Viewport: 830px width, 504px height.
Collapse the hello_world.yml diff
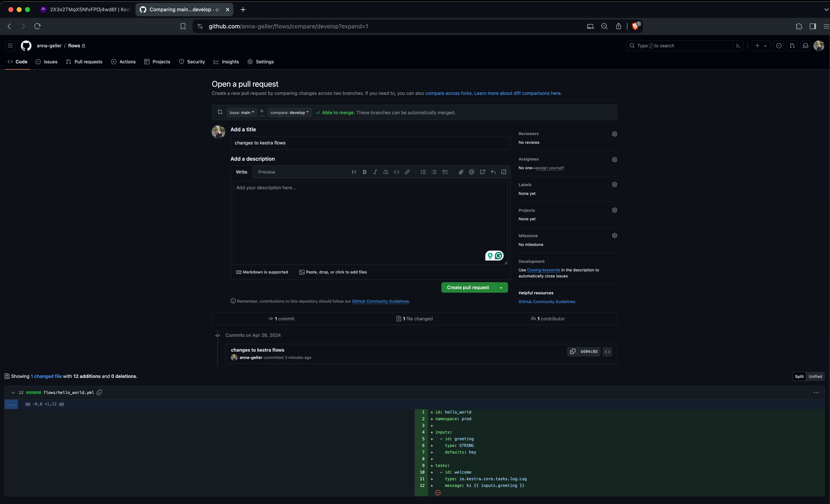(13, 392)
